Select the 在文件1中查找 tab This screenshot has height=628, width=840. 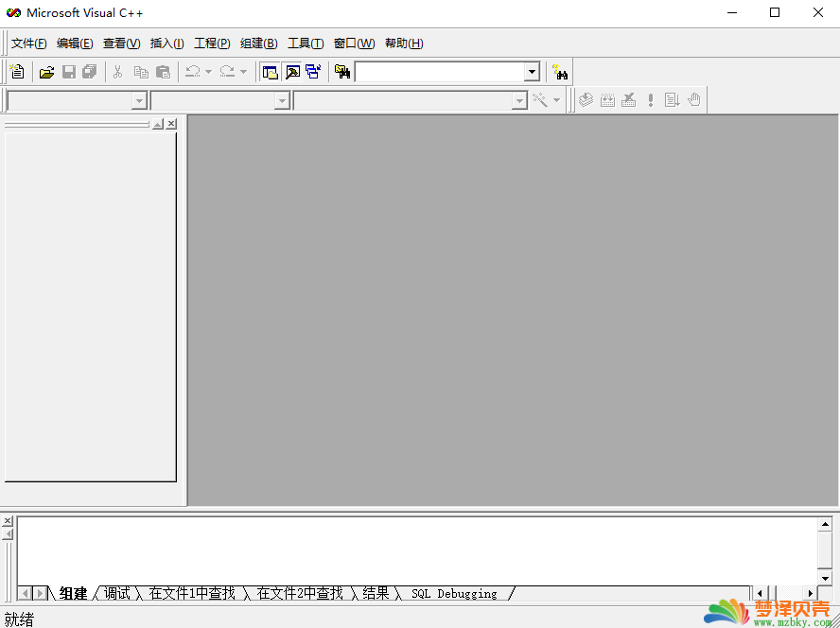pyautogui.click(x=192, y=593)
